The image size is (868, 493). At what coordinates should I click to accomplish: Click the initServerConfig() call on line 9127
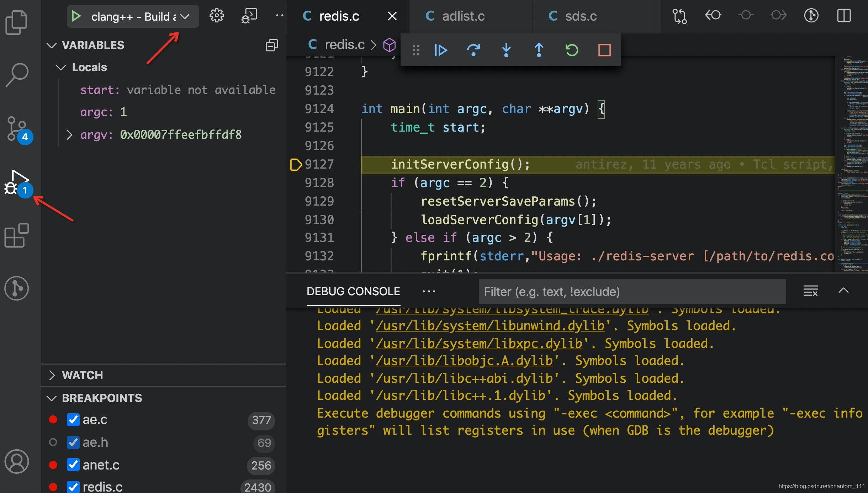(460, 164)
